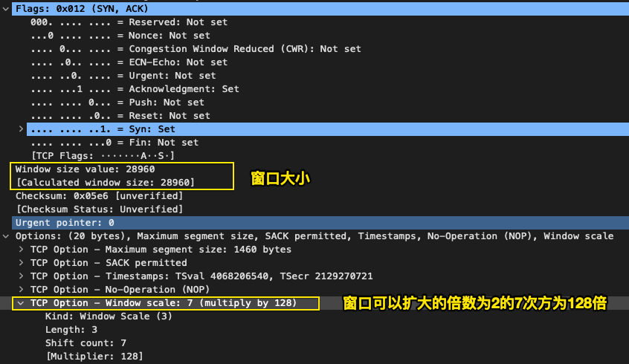Select the Options: (20 bytes) row text

(x=314, y=236)
